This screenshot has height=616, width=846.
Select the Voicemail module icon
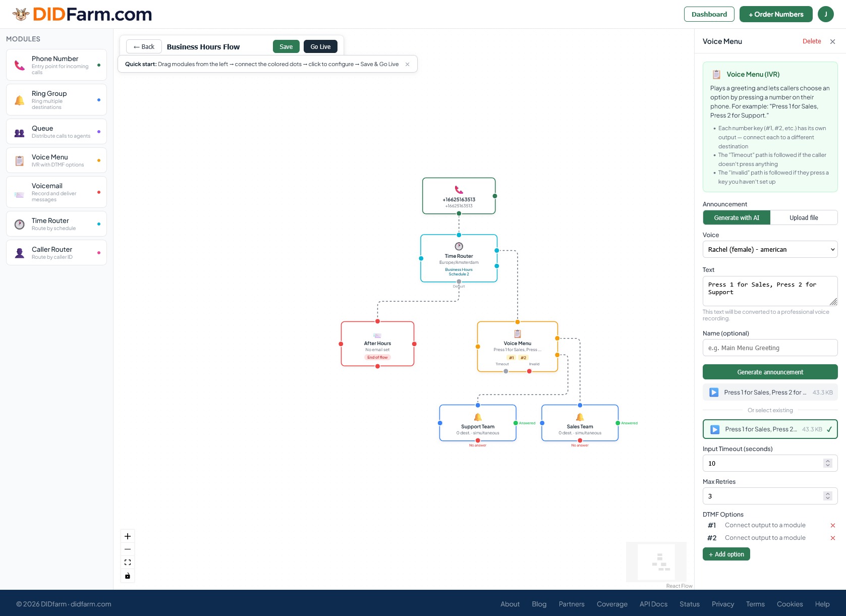click(19, 192)
